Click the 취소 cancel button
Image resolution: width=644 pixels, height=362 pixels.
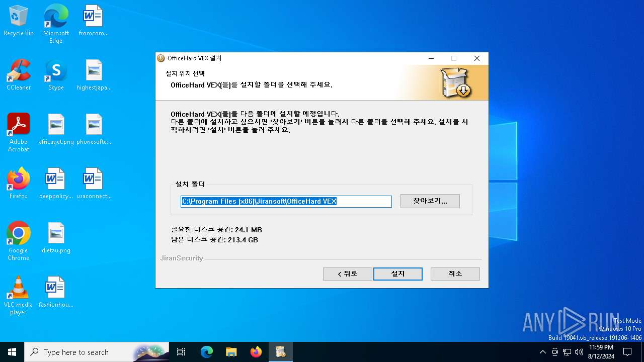(x=455, y=274)
